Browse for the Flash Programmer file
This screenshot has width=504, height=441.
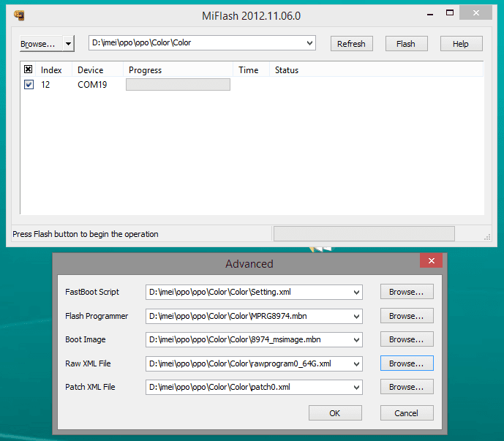coord(407,316)
